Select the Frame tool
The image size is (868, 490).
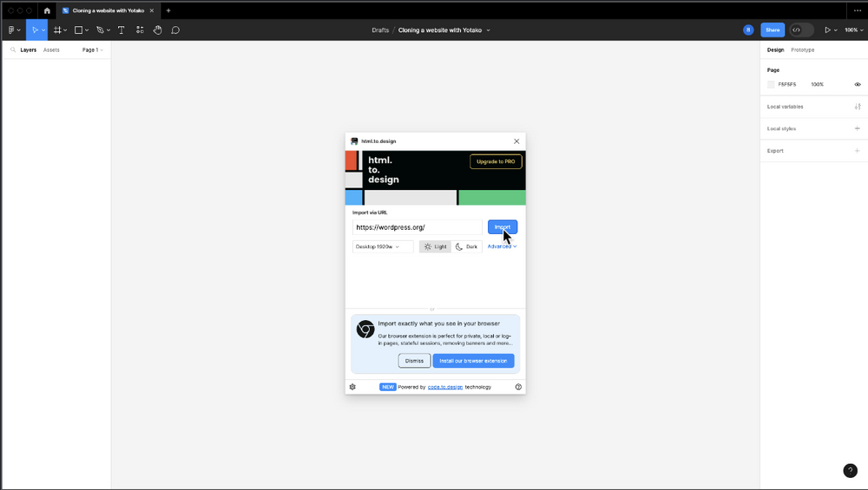(57, 29)
